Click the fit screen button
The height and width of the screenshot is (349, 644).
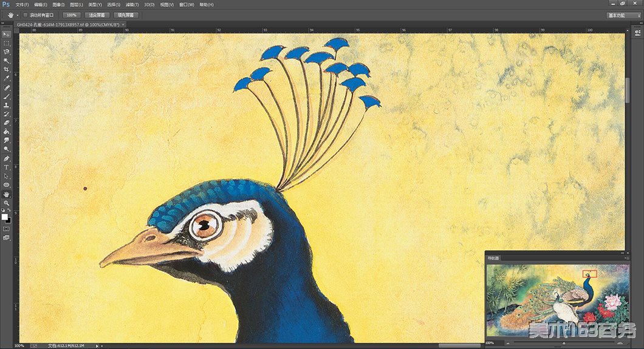pos(97,15)
